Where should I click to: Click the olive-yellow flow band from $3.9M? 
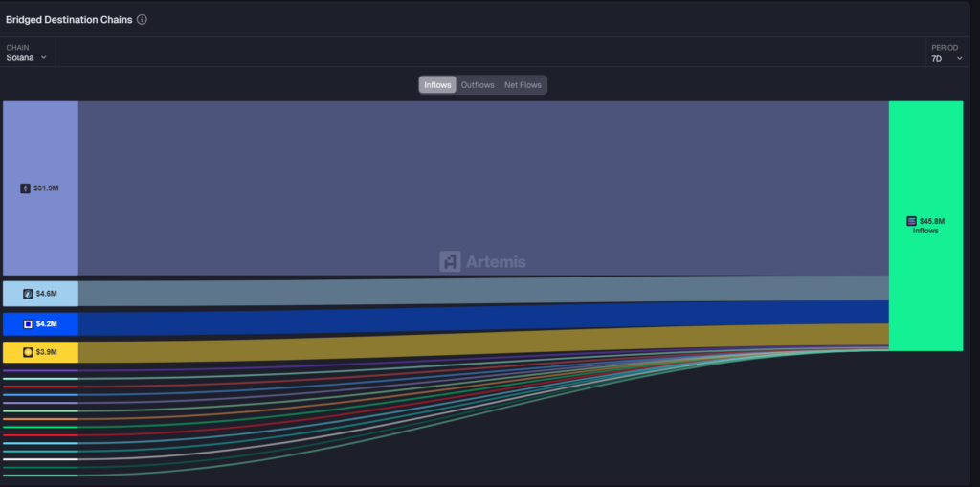pos(482,345)
